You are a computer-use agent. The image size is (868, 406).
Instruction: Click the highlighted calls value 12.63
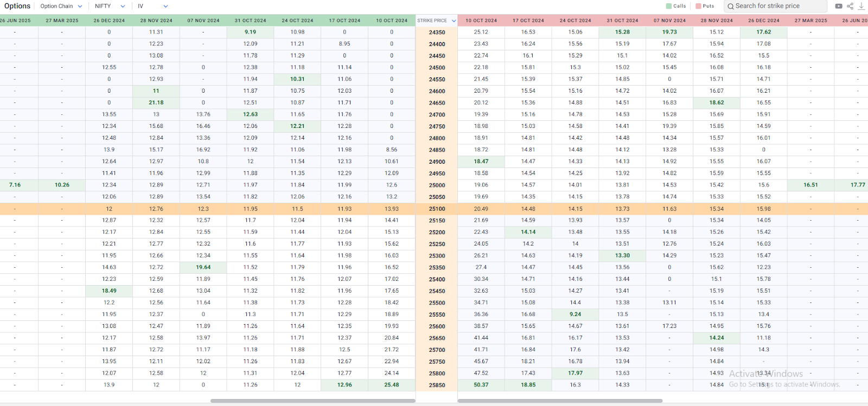coord(250,114)
